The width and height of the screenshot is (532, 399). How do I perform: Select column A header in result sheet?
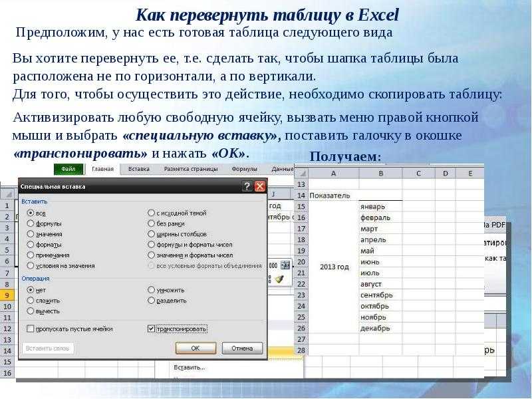click(x=334, y=174)
